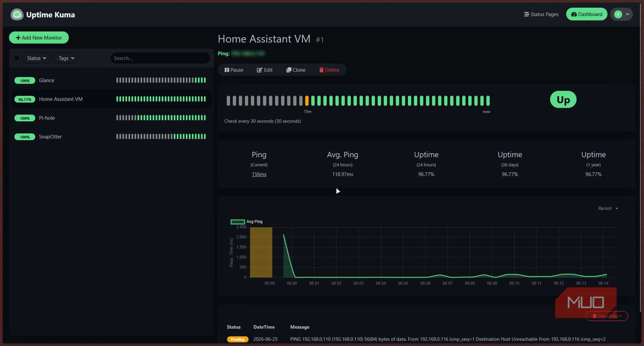This screenshot has width=644, height=346.
Task: Toggle the select-all monitors checkbox
Action: tap(17, 58)
